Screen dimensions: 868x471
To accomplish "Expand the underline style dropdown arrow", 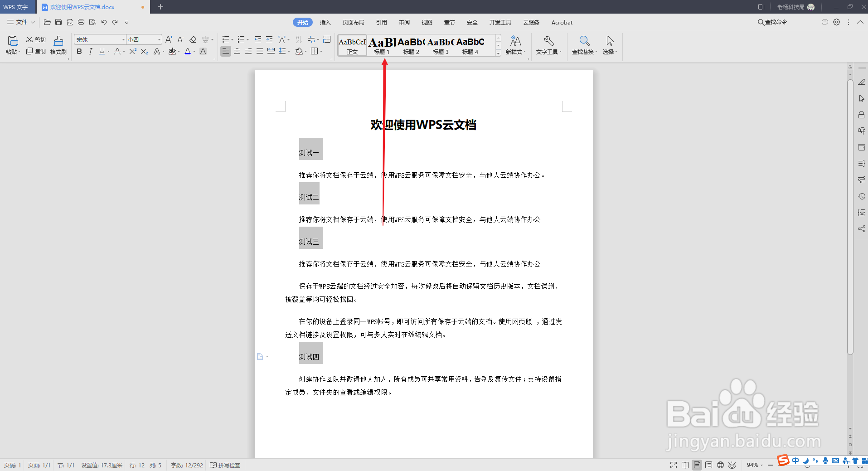I will [x=109, y=52].
